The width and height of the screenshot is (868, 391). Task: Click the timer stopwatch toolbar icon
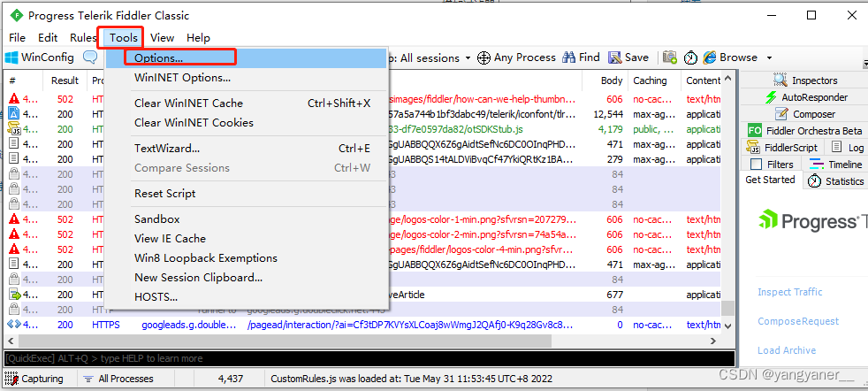click(x=690, y=57)
